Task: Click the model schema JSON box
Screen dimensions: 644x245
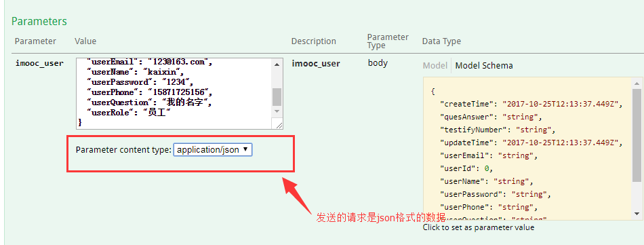Action: (528, 148)
